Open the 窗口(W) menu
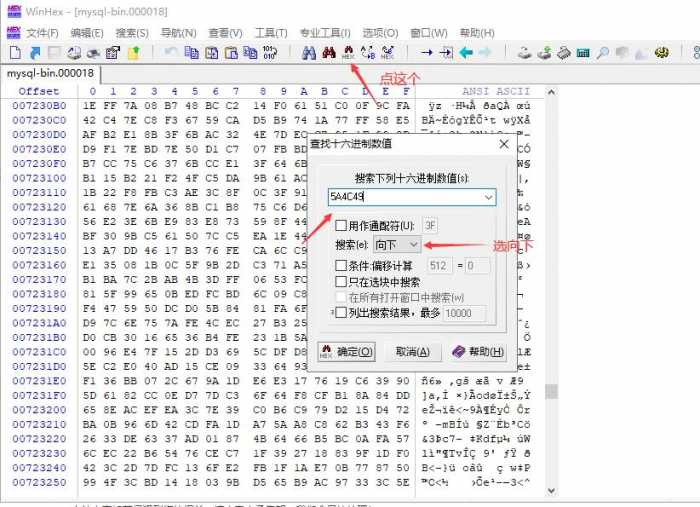700x507 pixels. (429, 33)
